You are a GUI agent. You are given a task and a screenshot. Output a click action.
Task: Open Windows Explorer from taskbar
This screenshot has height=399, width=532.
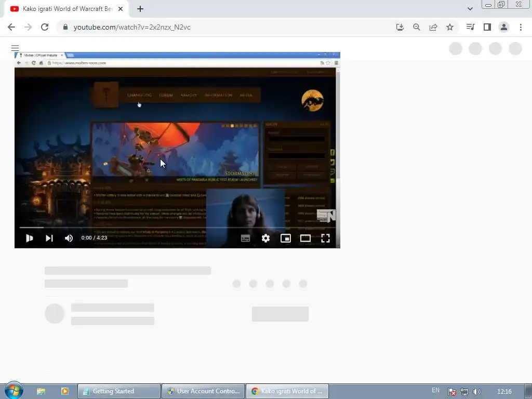41,391
